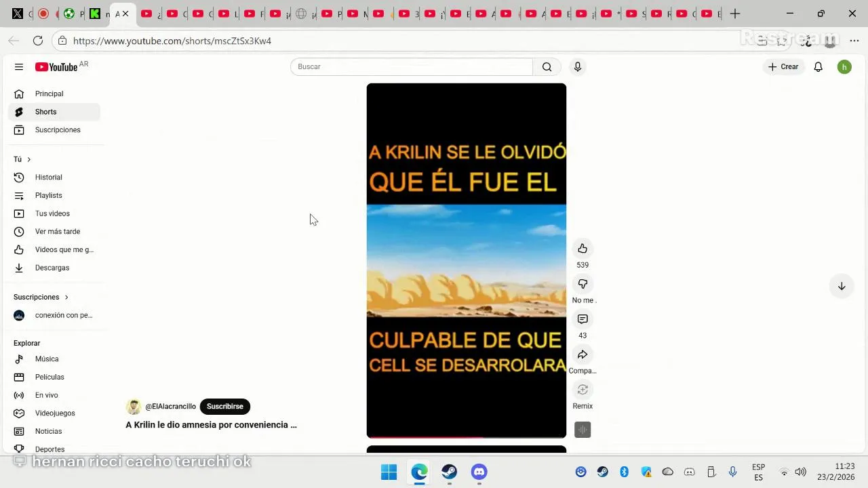Click the magnifier search button

(x=547, y=66)
